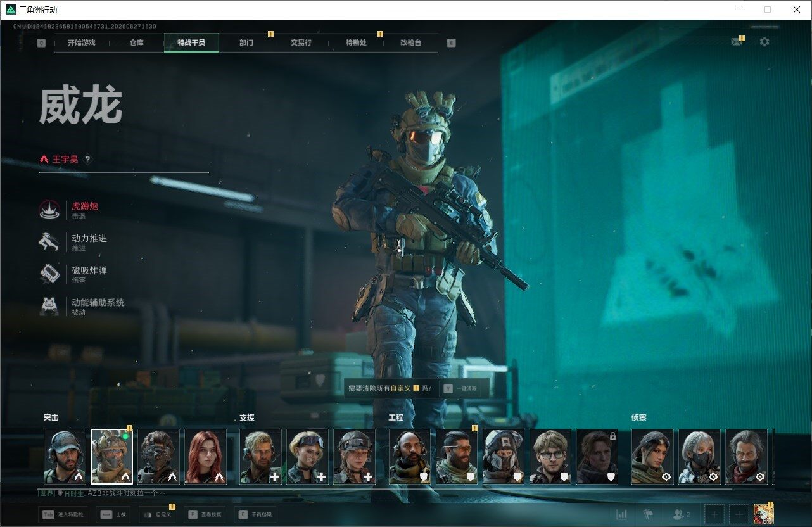Viewport: 812px width, 527px height.
Task: Select the dark-haired female recon operator
Action: [x=652, y=457]
